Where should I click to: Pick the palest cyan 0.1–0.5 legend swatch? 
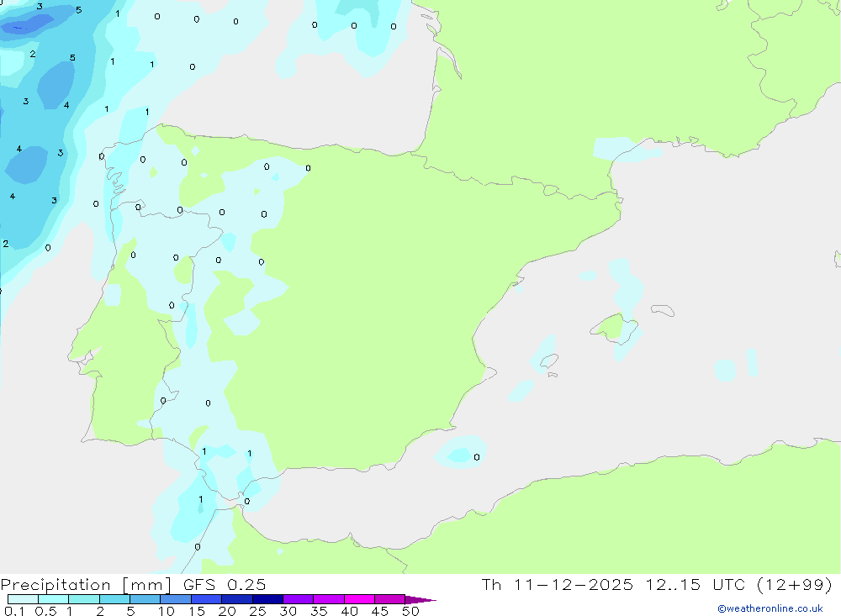click(23, 599)
